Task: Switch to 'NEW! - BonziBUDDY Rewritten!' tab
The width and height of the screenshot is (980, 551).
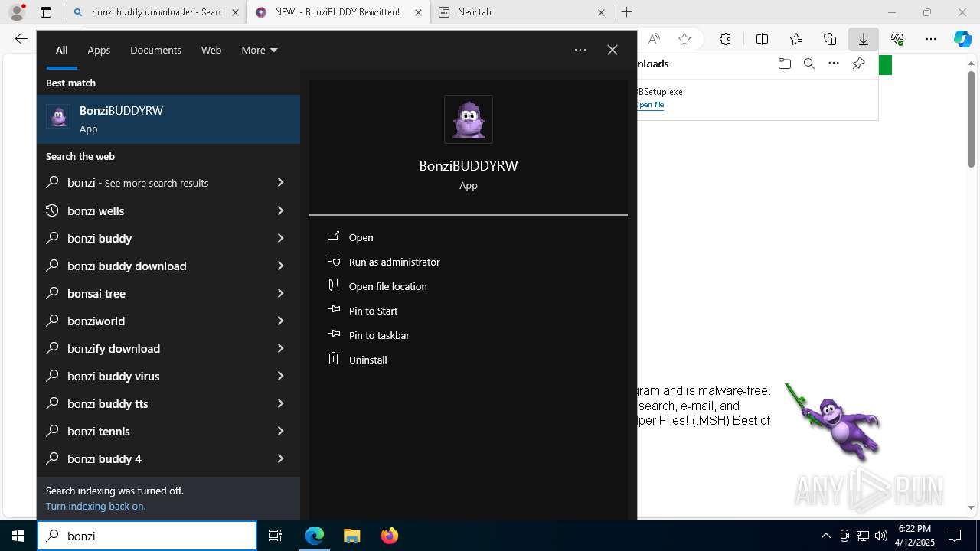Action: coord(338,12)
